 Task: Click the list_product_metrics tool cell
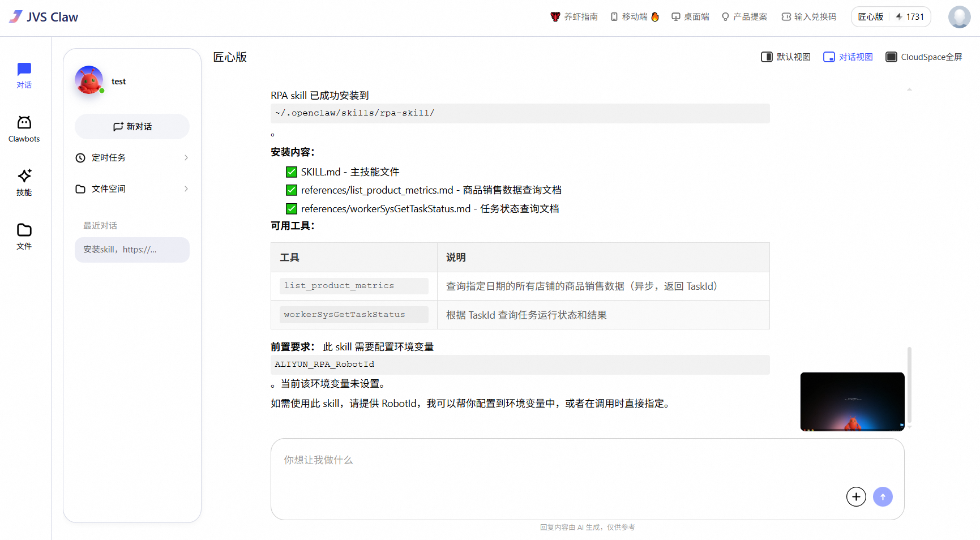click(x=354, y=286)
